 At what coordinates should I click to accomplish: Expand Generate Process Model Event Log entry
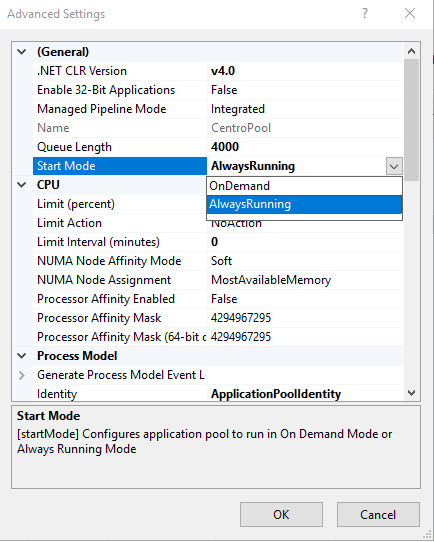[22, 375]
